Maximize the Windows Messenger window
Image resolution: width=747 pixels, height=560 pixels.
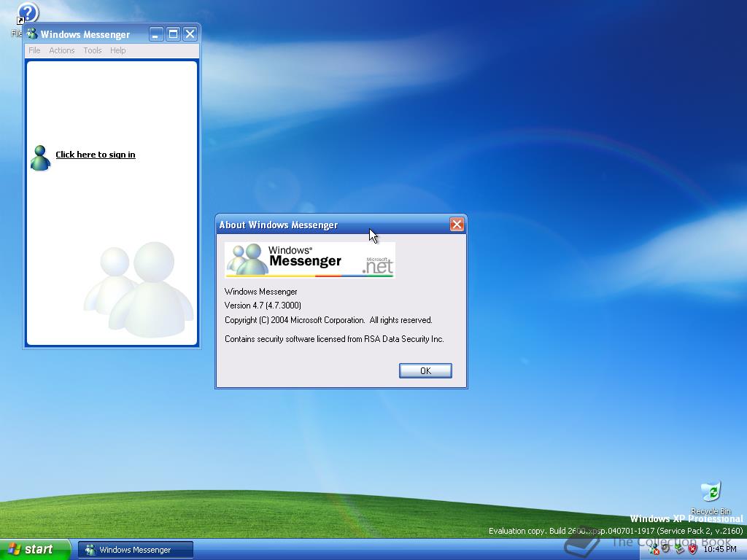pos(173,34)
